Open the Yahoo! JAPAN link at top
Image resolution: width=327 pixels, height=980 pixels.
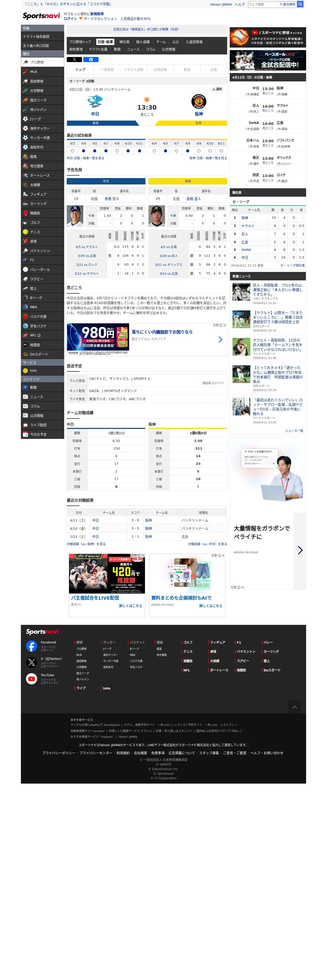(220, 5)
